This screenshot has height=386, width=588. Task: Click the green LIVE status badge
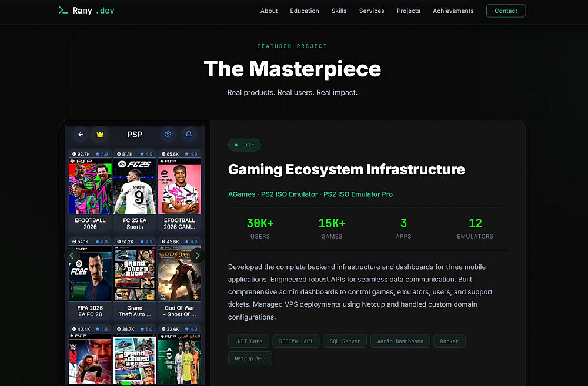tap(245, 145)
